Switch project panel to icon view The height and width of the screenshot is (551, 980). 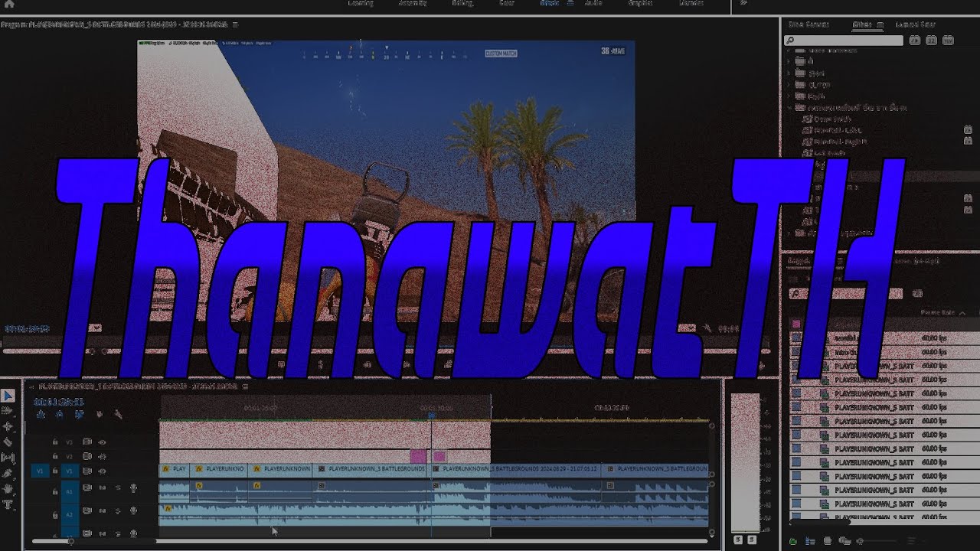pyautogui.click(x=827, y=541)
